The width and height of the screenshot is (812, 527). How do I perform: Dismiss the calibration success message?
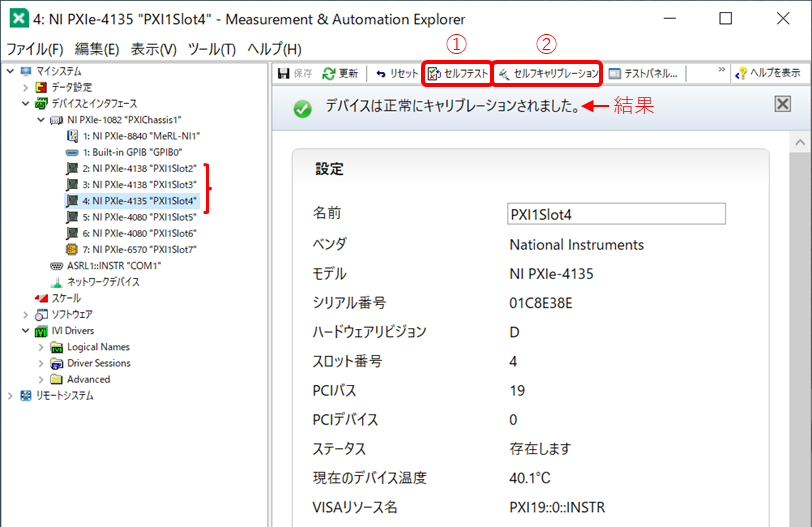[783, 104]
